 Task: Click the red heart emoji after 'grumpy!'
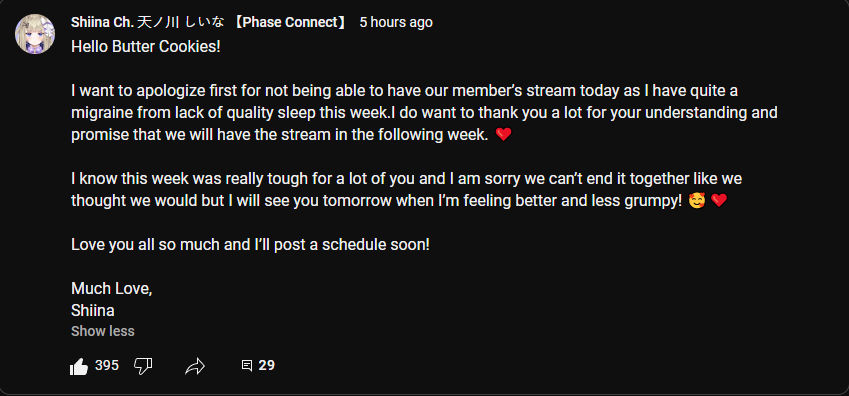tap(719, 201)
